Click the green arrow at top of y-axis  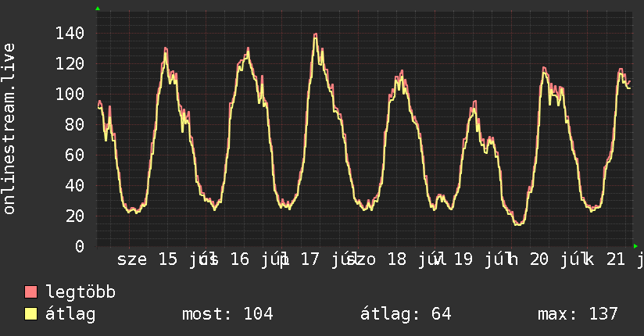coord(98,9)
